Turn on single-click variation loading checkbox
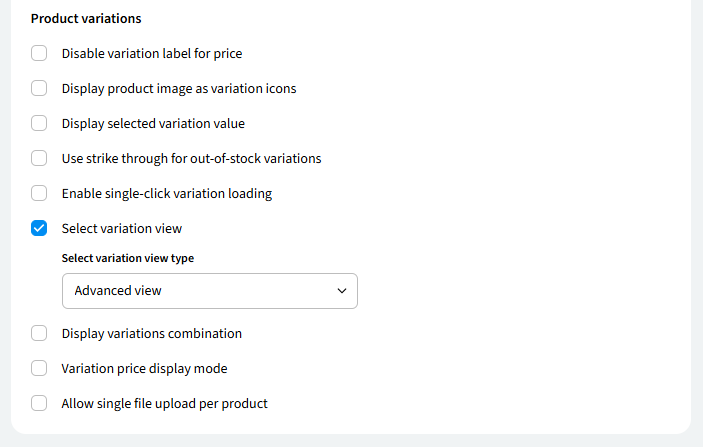703x447 pixels. click(39, 193)
